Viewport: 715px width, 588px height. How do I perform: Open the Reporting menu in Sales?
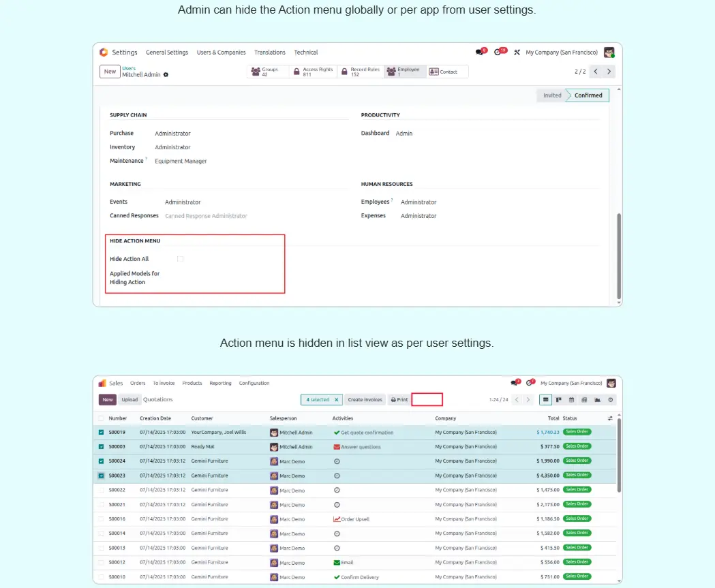point(220,383)
